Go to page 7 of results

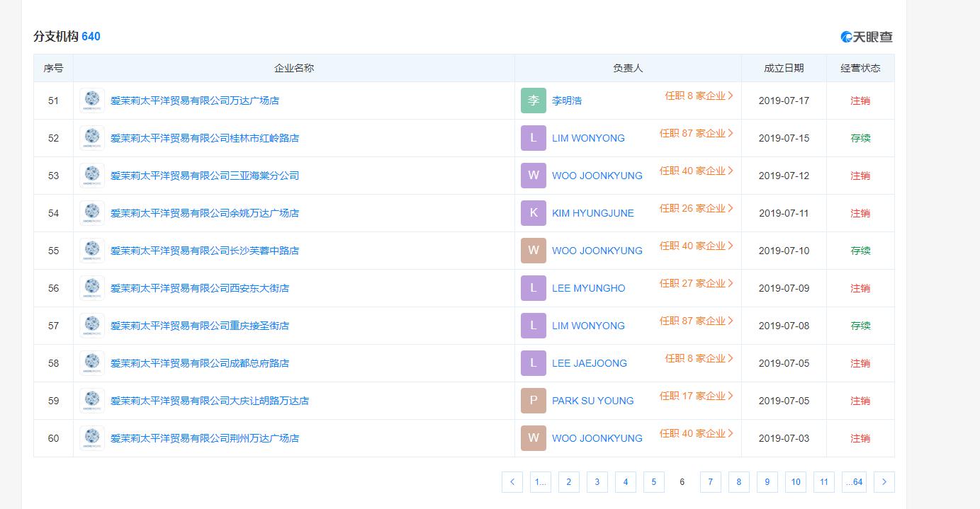710,482
